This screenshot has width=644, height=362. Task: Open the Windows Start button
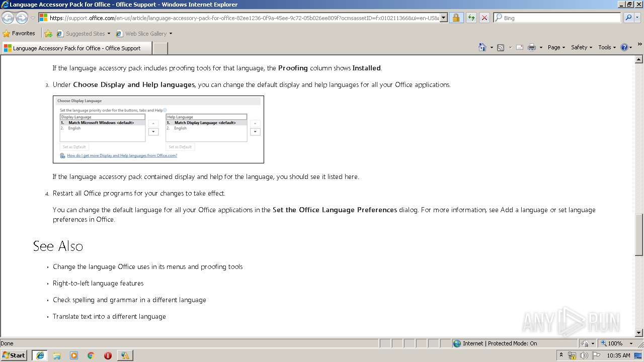pos(14,355)
